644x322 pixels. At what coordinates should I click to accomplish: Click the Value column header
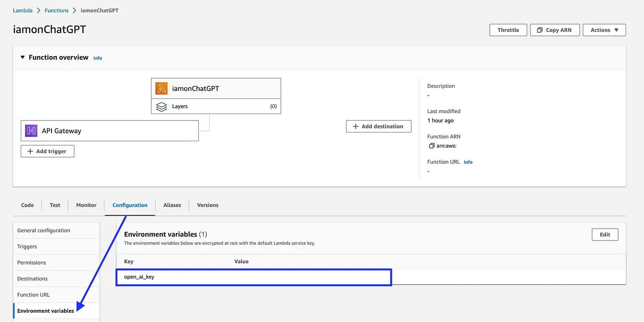(x=241, y=261)
